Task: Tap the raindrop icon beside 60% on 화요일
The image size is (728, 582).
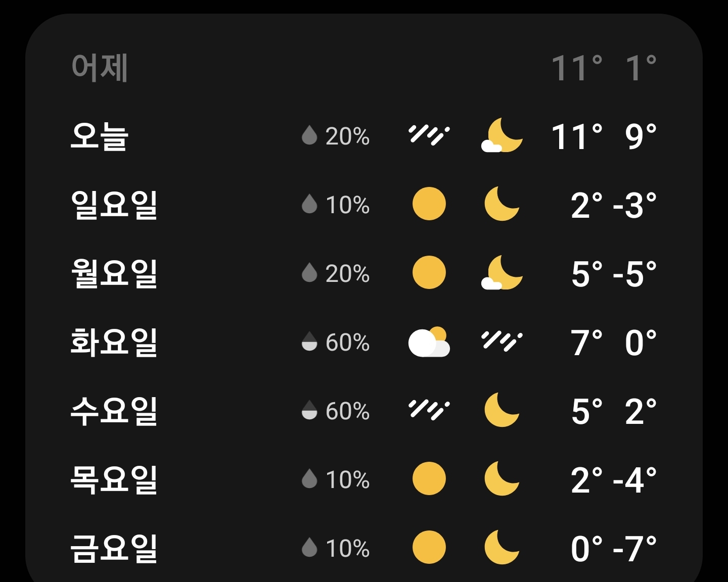Action: click(x=309, y=342)
